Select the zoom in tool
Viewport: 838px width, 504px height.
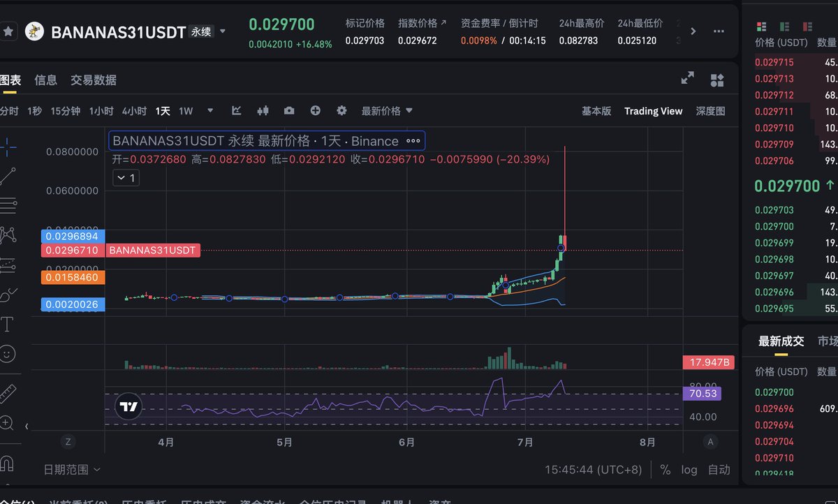(7, 423)
